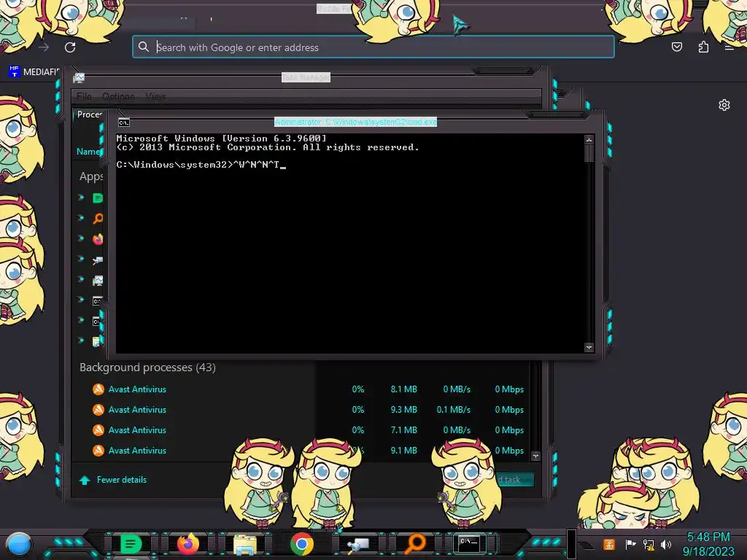Select the Explorer folder icon in Apps
Viewport: 747px width, 560px height.
[x=97, y=341]
